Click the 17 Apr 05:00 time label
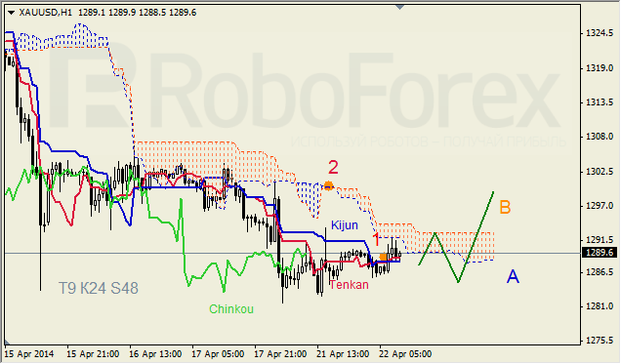Image resolution: width=621 pixels, height=364 pixels. click(218, 353)
